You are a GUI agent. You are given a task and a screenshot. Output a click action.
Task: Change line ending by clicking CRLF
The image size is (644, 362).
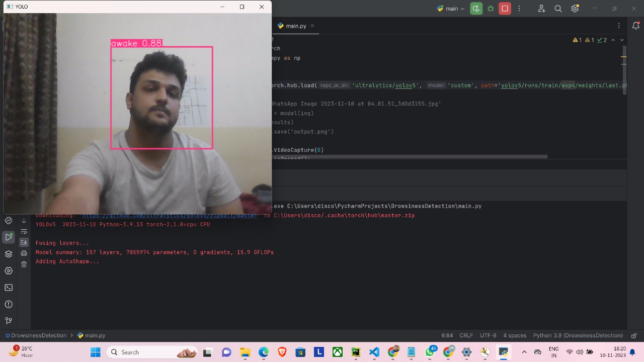tap(466, 335)
